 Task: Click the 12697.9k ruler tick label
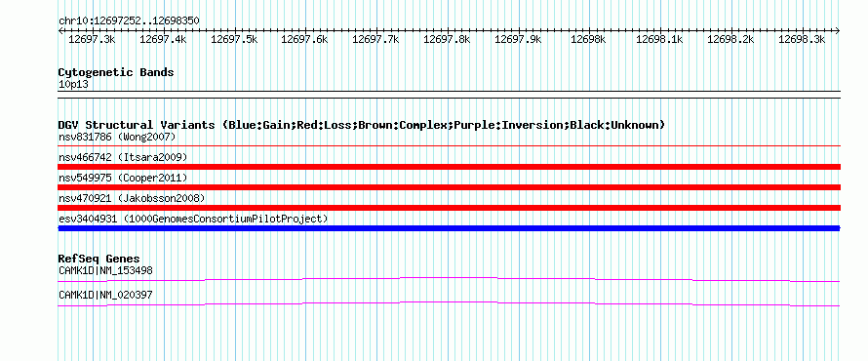pyautogui.click(x=518, y=39)
